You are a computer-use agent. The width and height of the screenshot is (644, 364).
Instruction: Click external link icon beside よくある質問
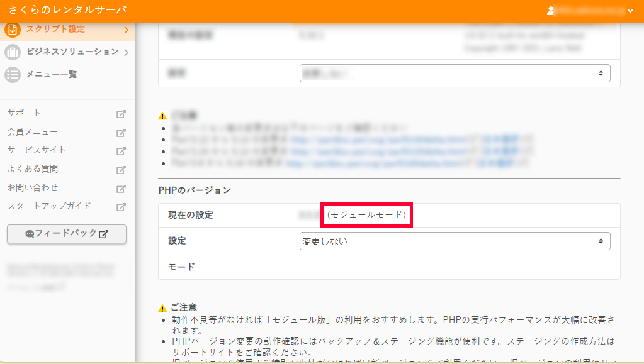pos(121,170)
